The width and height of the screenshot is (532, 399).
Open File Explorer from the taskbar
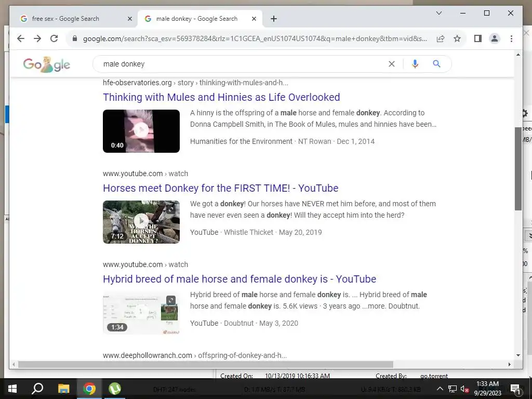63,389
